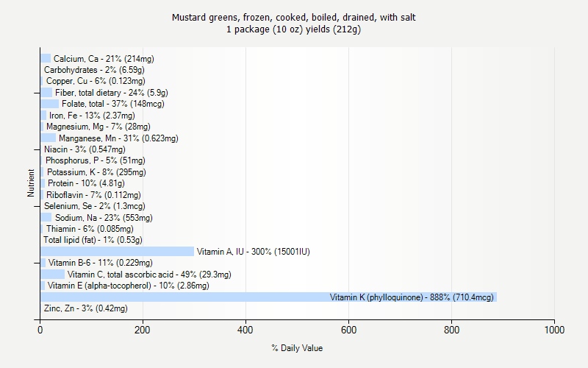The width and height of the screenshot is (588, 368).
Task: Click Niacin - 3% (0.547mg) label
Action: point(85,149)
